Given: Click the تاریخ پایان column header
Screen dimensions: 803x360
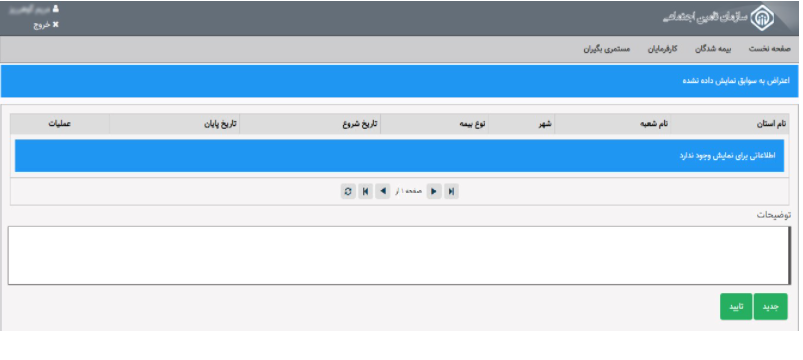Looking at the screenshot, I should pyautogui.click(x=174, y=124).
